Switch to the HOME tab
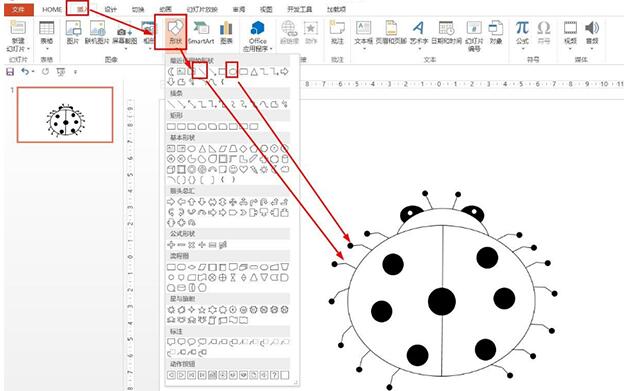Viewport: 624px width, 391px height. 52,9
